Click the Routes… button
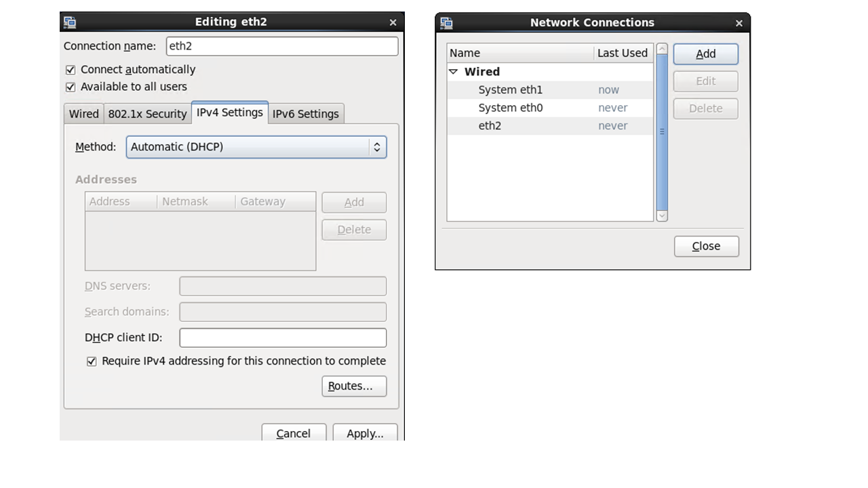The image size is (868, 488). tap(354, 386)
